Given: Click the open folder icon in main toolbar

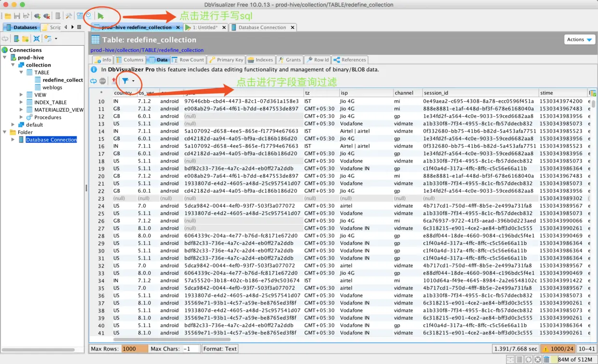Looking at the screenshot, I should [8, 16].
